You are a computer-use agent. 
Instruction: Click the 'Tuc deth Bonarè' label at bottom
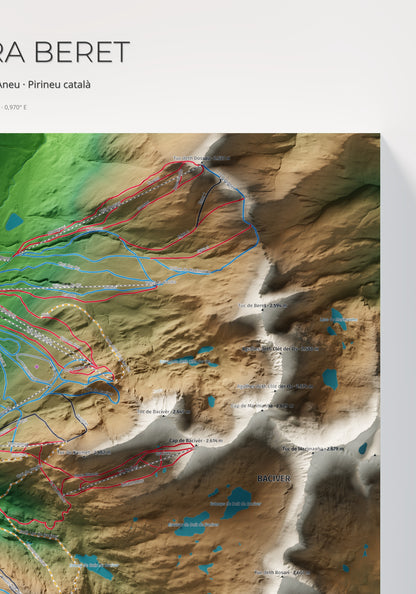click(282, 572)
